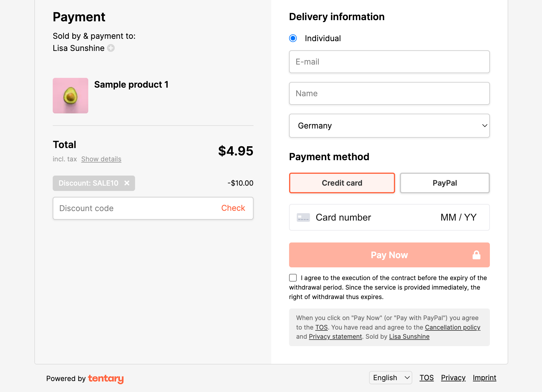Screen dimensions: 542x392
Task: Remove the SALE10 discount code
Action: point(127,183)
